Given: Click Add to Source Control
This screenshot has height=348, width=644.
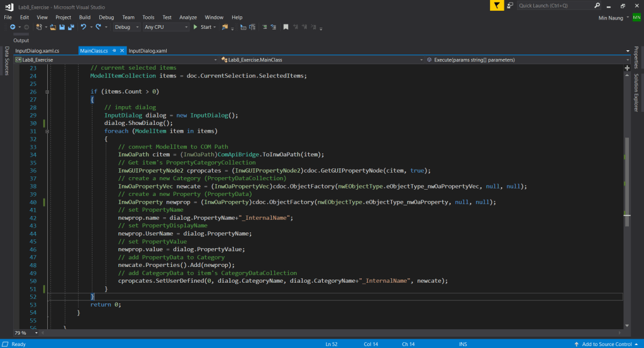Looking at the screenshot, I should point(606,344).
